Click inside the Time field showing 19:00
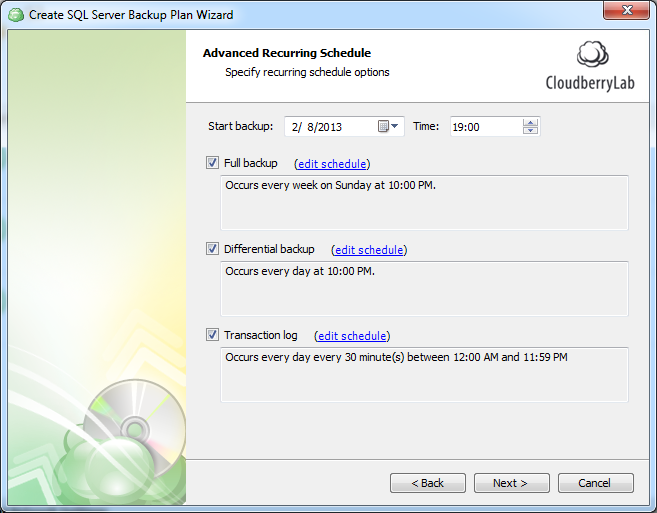Viewport: 657px width, 513px height. pos(483,127)
